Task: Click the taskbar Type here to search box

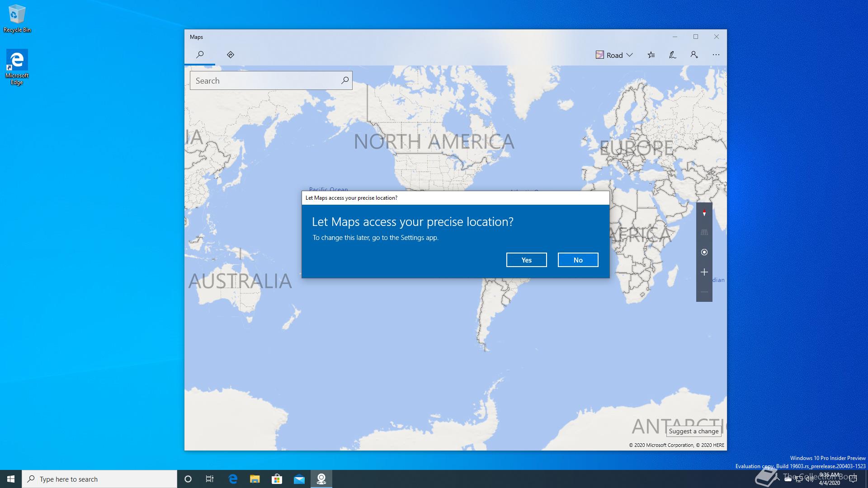Action: click(x=99, y=479)
